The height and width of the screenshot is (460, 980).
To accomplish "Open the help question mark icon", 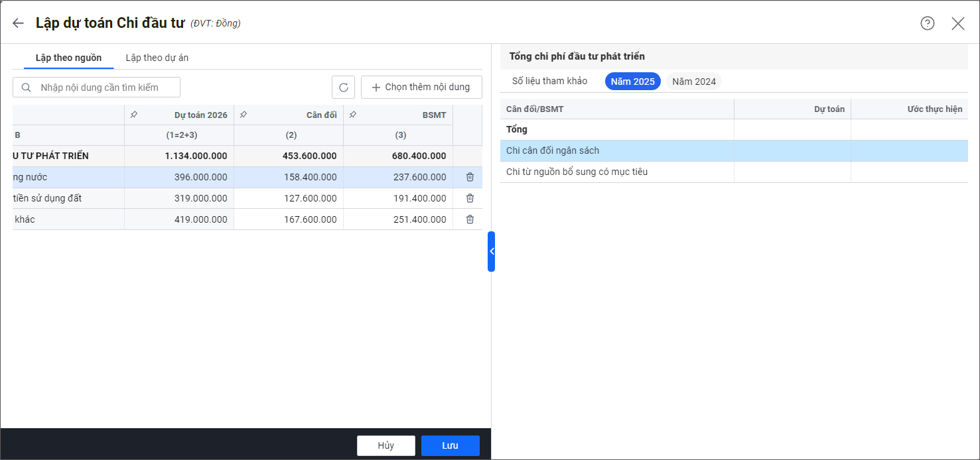I will [x=927, y=23].
